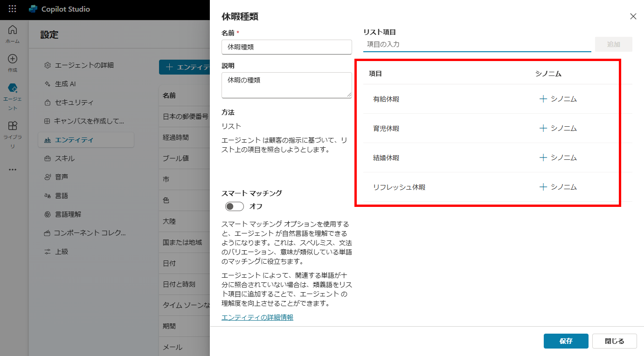Click the 項目の入力 list item field
This screenshot has width=644, height=356.
pos(477,44)
